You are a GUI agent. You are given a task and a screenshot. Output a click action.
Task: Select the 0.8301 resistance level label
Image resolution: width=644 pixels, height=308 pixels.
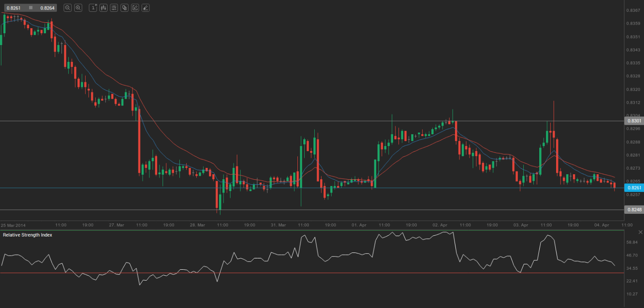634,121
